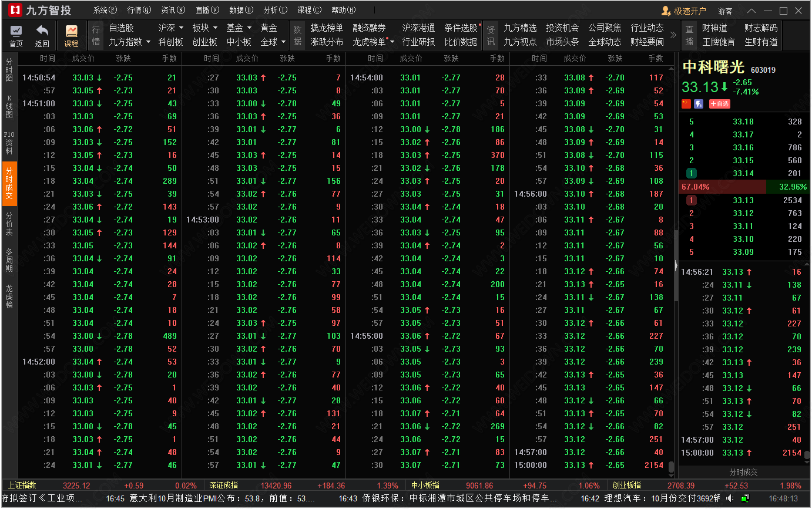Click the 分时成交 label below right trade list
The width and height of the screenshot is (812, 509).
tap(743, 472)
